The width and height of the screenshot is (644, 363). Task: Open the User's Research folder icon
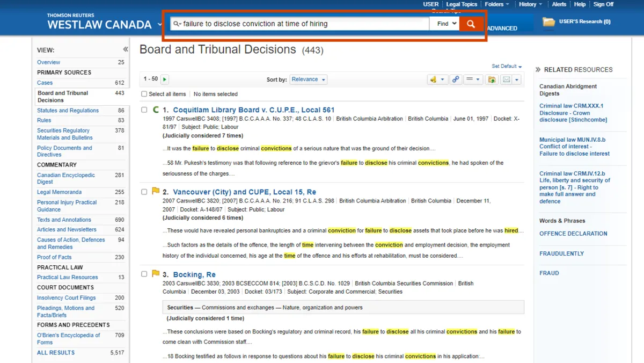548,22
